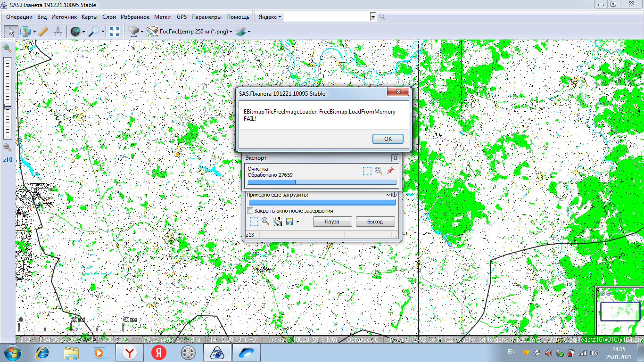Click OK in the error dialog

[x=388, y=139]
